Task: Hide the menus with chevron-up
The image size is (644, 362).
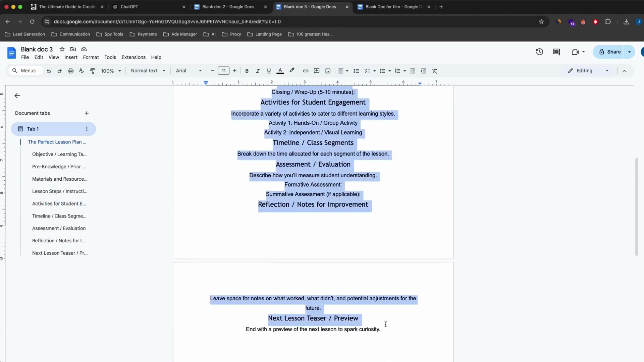Action: pos(624,71)
